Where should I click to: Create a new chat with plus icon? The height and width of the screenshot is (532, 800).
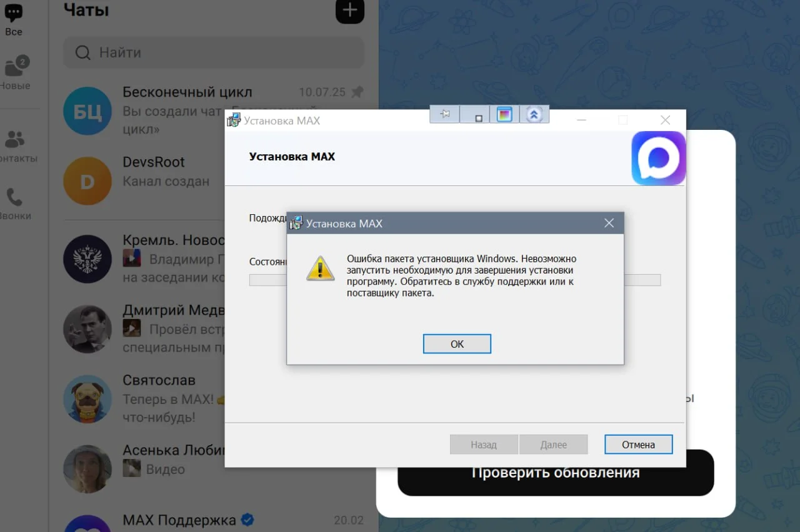coord(350,11)
